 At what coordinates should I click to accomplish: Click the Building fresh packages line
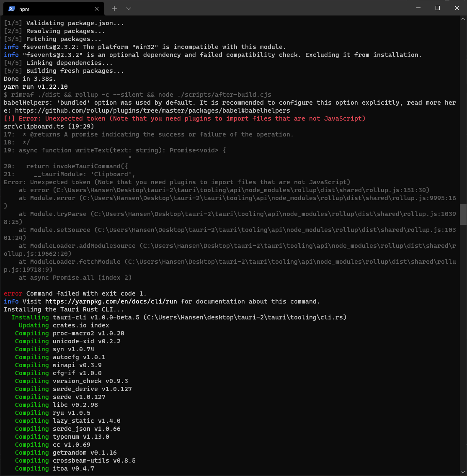point(63,70)
